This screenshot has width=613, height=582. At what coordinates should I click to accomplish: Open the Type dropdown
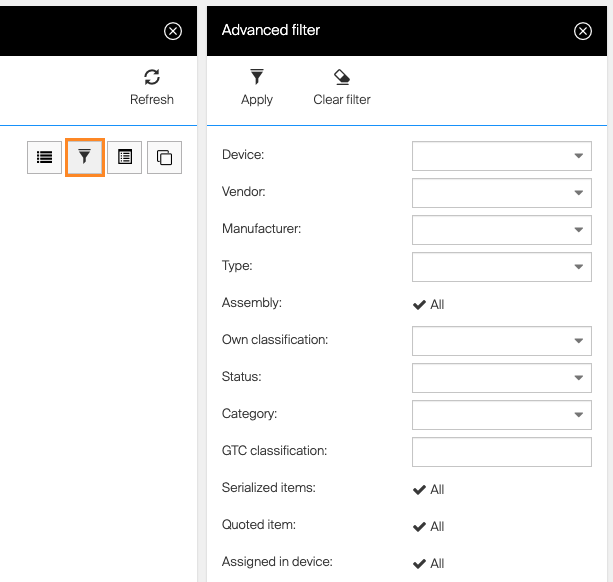tap(501, 267)
